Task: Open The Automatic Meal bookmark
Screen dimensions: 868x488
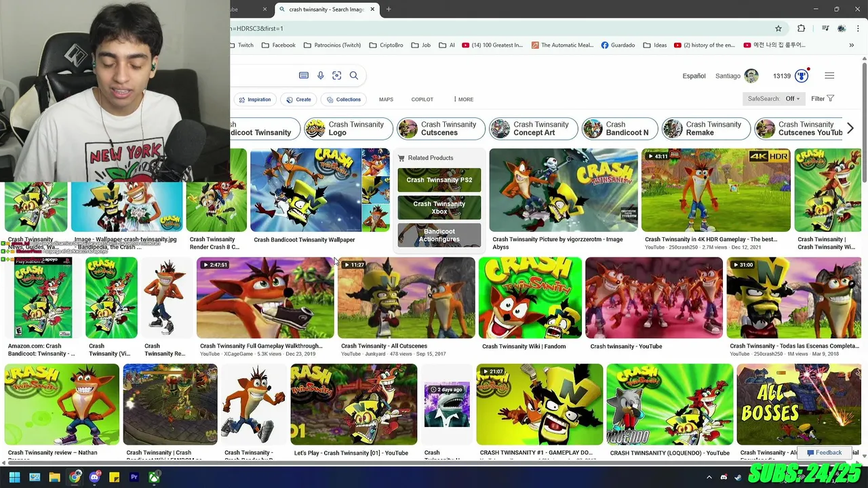Action: pos(563,45)
